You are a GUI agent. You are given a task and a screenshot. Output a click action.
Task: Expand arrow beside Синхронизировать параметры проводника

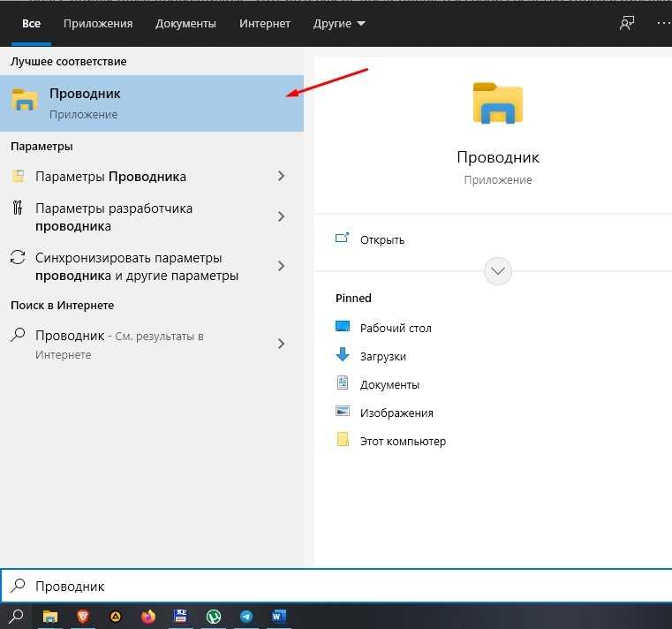pos(281,266)
